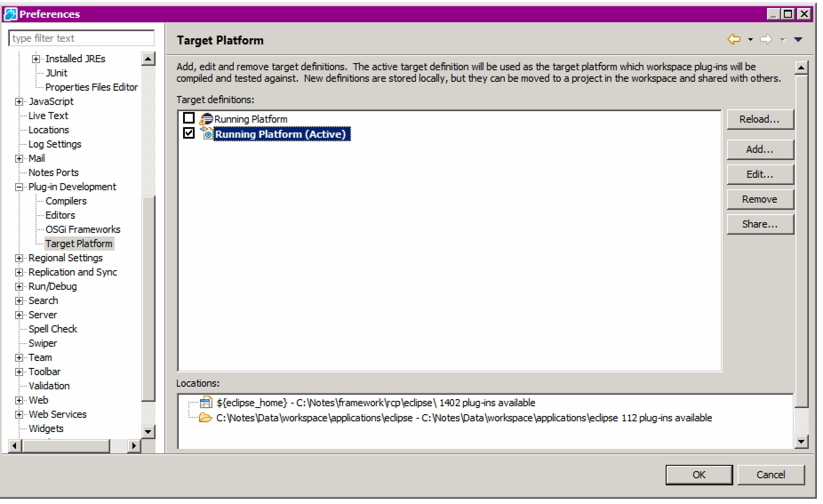823x504 pixels.
Task: Click the active target definition icon
Action: point(206,133)
